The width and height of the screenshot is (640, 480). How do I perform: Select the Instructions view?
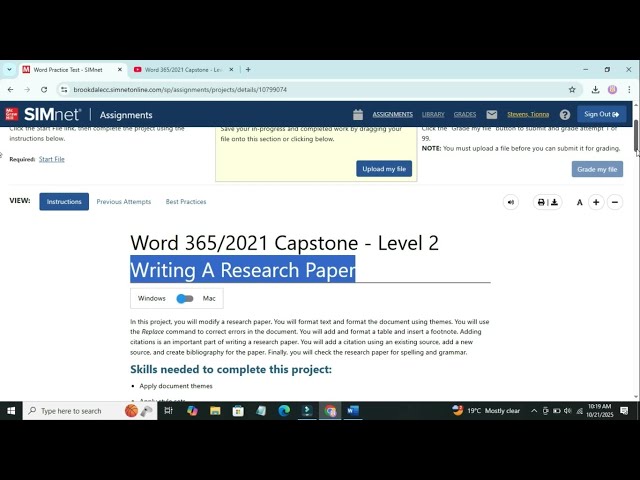coord(64,202)
